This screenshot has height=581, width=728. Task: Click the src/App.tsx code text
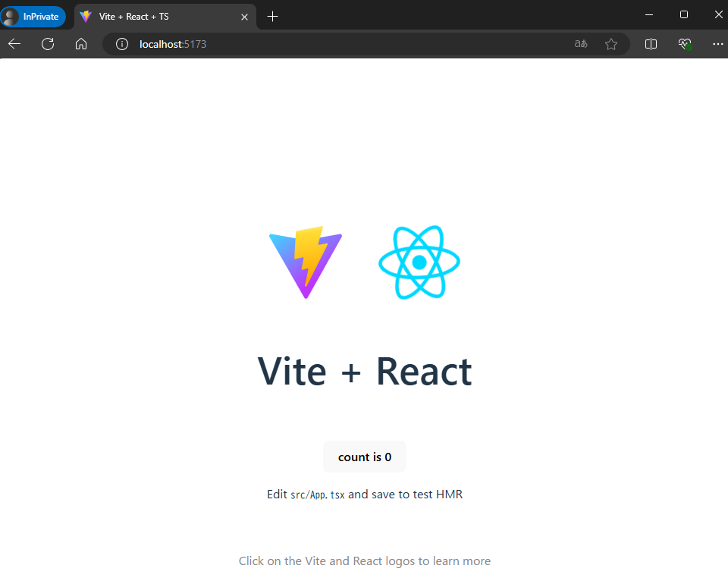point(317,495)
